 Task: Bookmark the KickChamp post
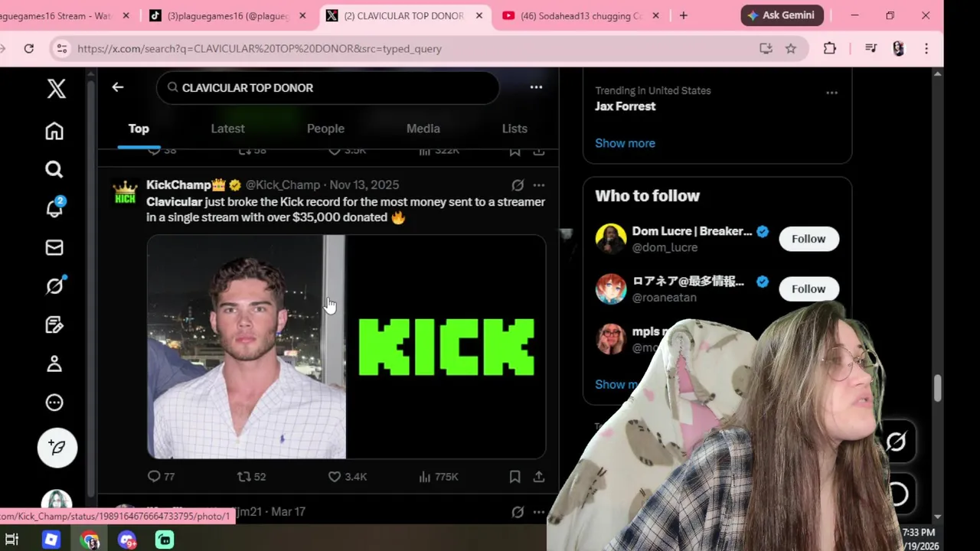(x=515, y=477)
